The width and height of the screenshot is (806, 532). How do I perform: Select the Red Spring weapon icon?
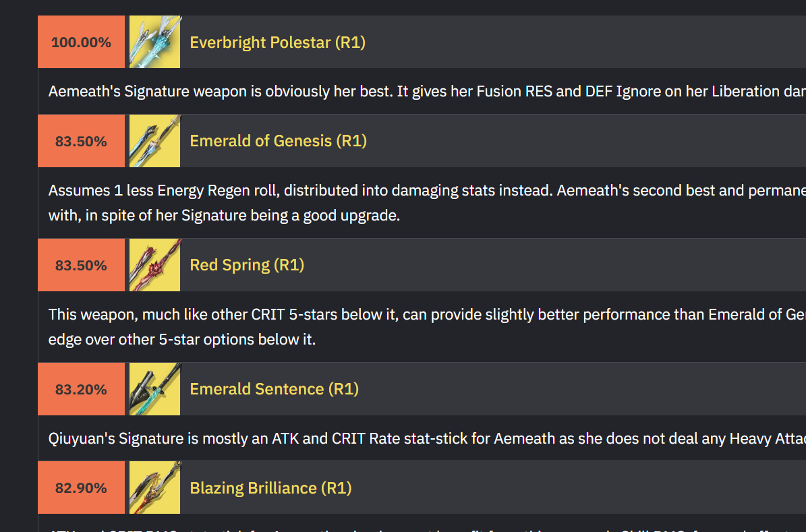(154, 265)
